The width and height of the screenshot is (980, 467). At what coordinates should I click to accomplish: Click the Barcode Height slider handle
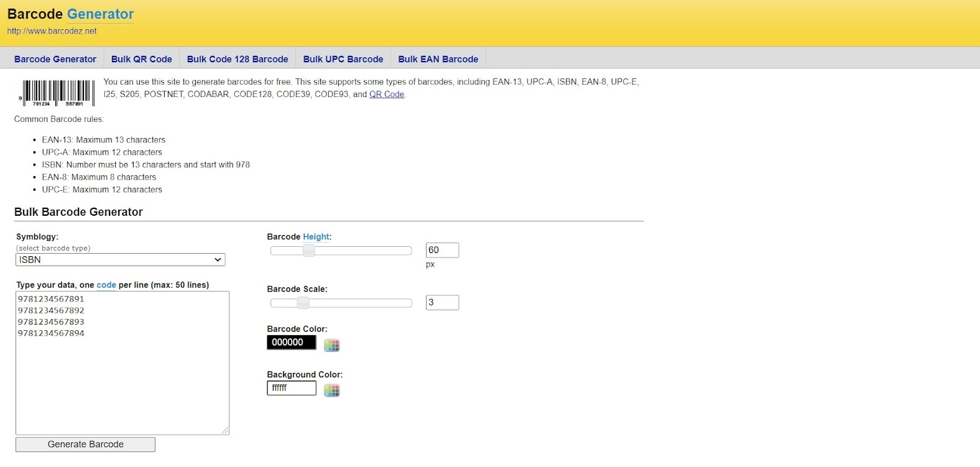(x=308, y=251)
